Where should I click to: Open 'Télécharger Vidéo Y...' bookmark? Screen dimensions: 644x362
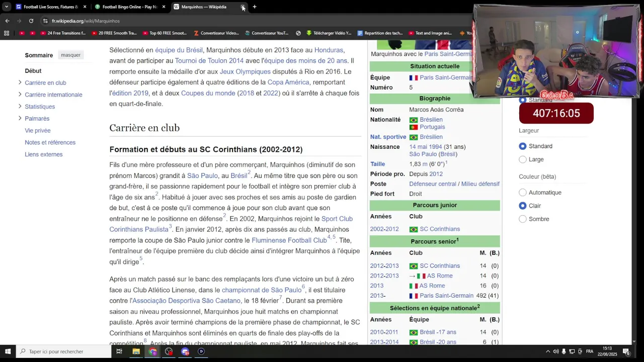[329, 33]
